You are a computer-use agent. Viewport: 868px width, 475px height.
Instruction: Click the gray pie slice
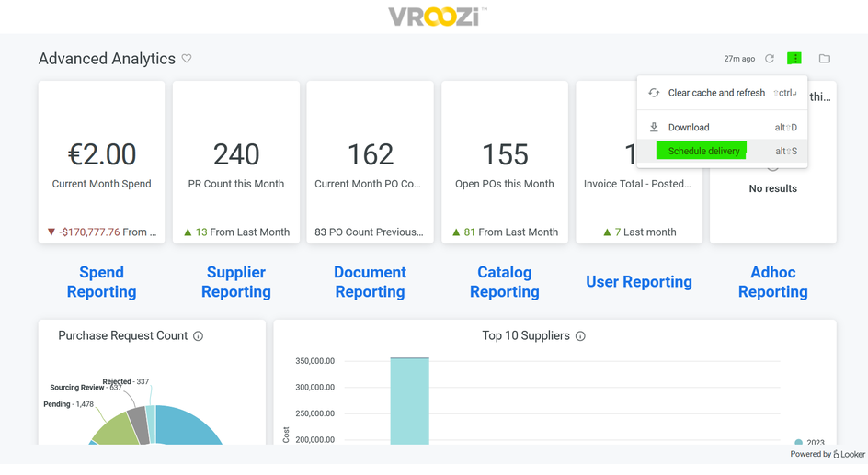tap(141, 424)
